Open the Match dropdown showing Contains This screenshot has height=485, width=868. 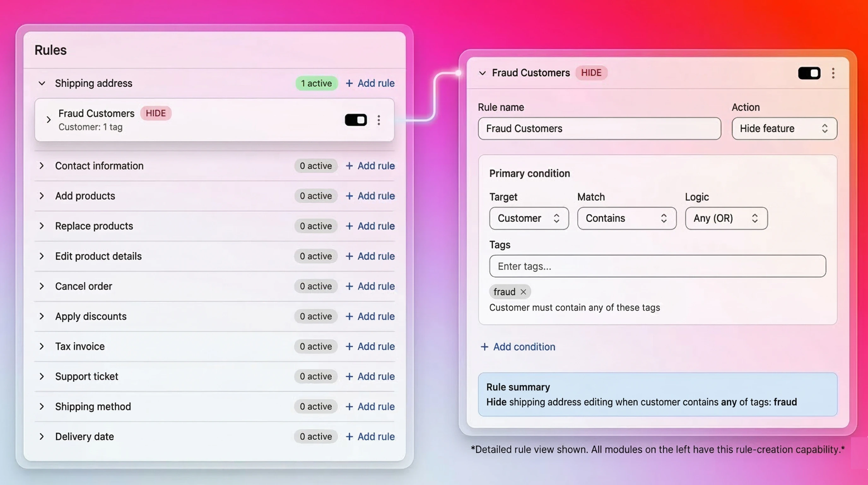(626, 218)
